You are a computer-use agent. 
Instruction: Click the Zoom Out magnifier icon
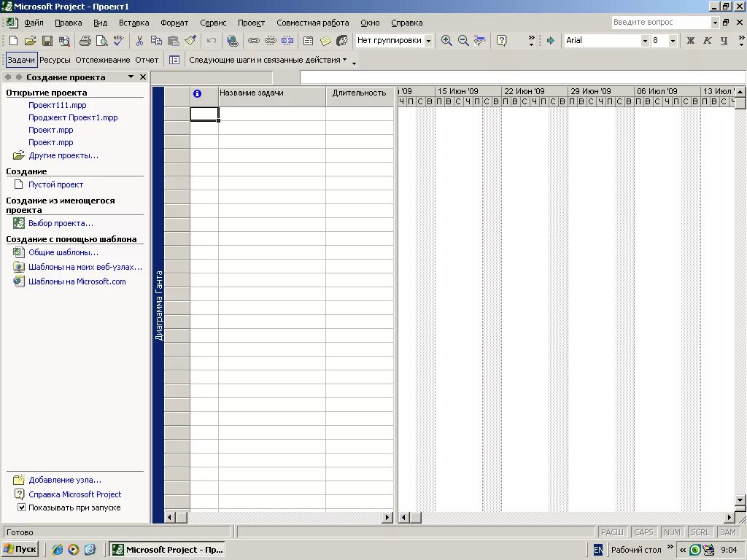pos(463,41)
